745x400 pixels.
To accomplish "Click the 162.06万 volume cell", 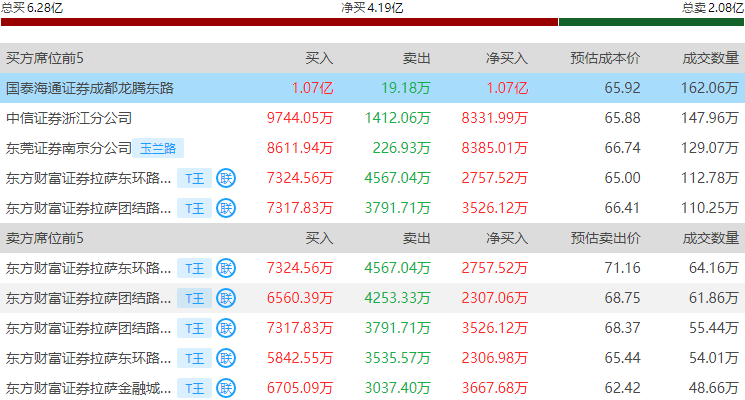I will (x=710, y=88).
